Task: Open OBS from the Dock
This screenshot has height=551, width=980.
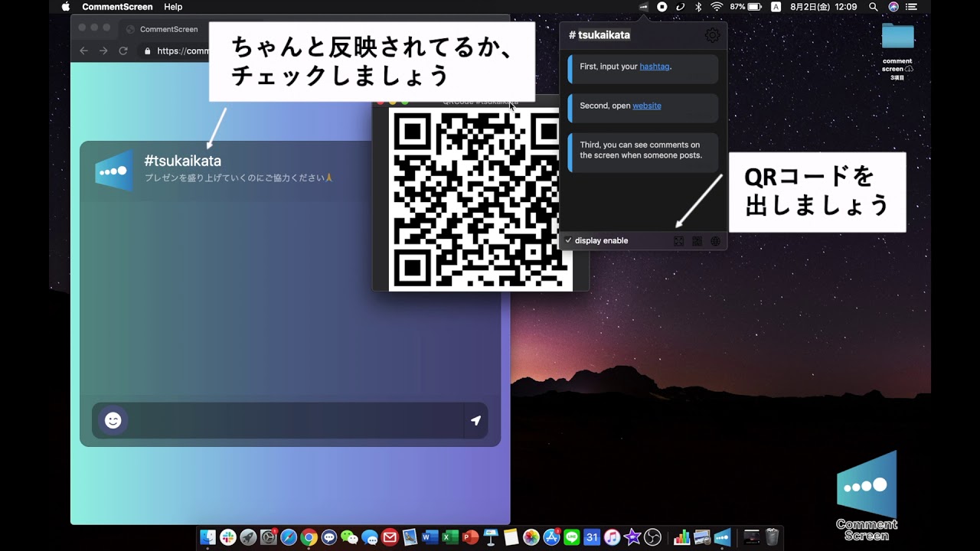Action: [x=652, y=537]
